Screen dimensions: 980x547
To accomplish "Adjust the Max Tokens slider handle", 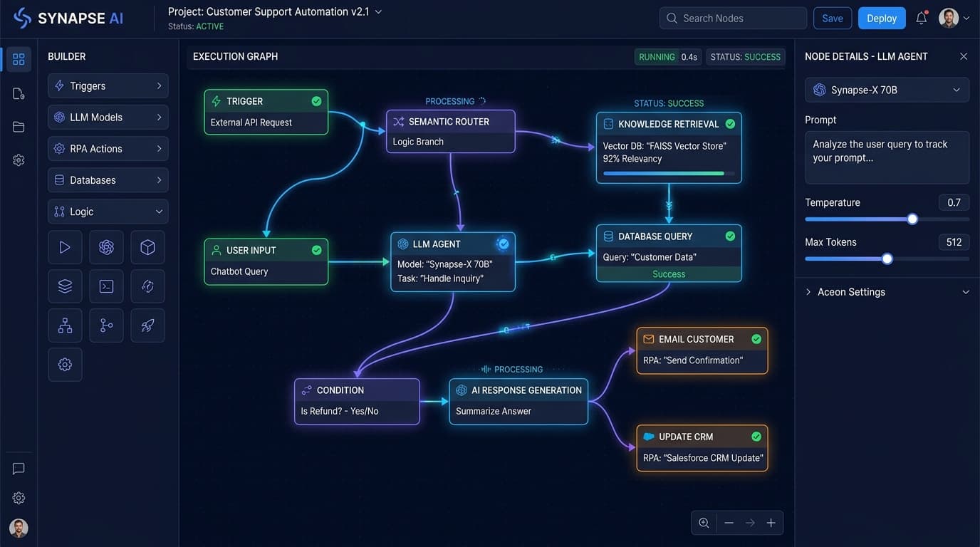I will [887, 259].
